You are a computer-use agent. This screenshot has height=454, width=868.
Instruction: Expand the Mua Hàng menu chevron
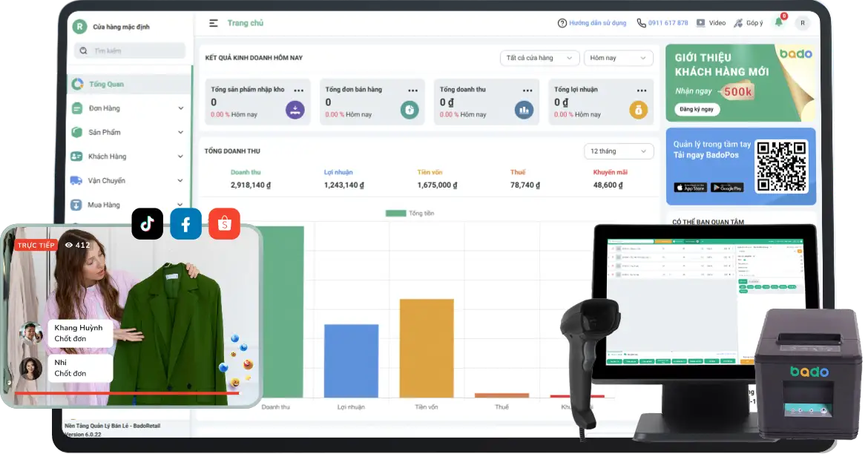(x=180, y=205)
